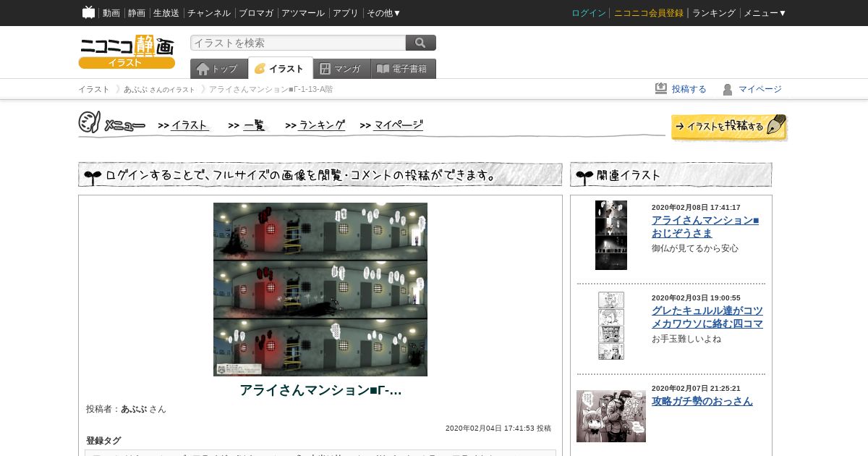Open グレたキュルル達がコツメカワウソに絡む四コマ link
The height and width of the screenshot is (456, 868).
(707, 317)
